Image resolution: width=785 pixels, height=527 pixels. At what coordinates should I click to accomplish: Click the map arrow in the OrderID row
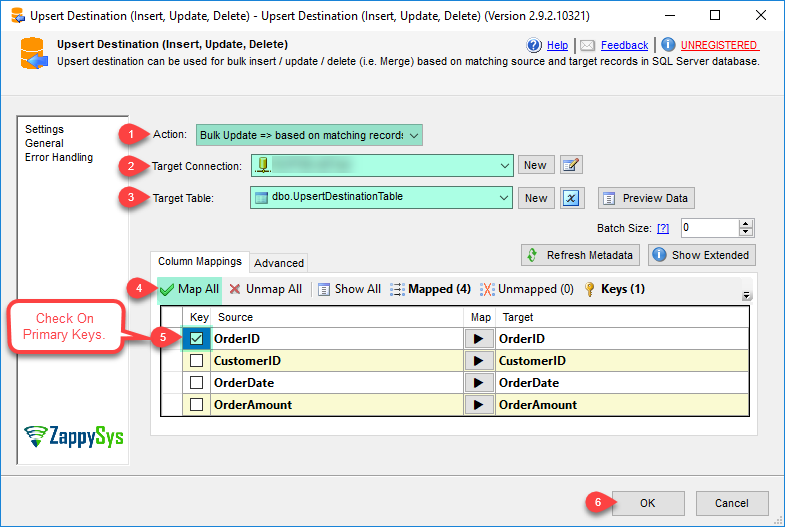[x=479, y=339]
